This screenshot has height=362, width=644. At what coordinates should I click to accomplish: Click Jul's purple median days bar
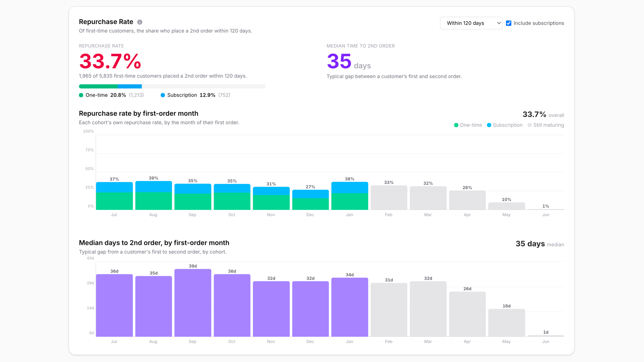click(114, 306)
